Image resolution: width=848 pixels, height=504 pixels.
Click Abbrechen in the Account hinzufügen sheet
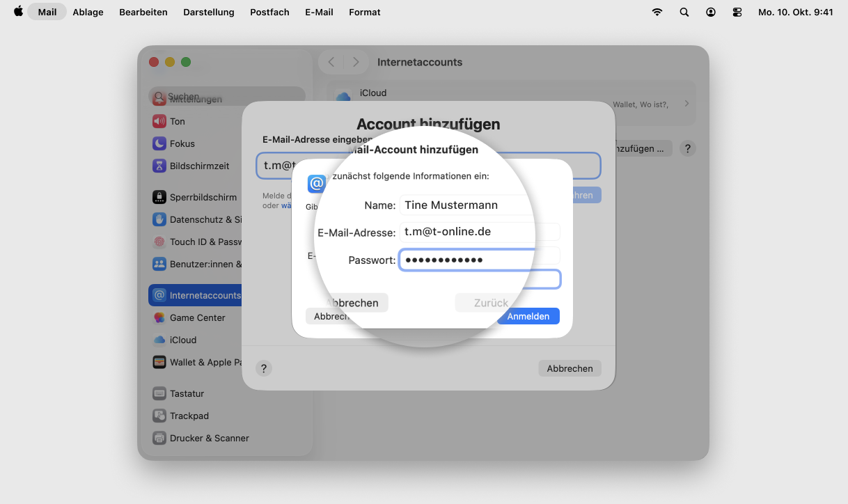(569, 368)
